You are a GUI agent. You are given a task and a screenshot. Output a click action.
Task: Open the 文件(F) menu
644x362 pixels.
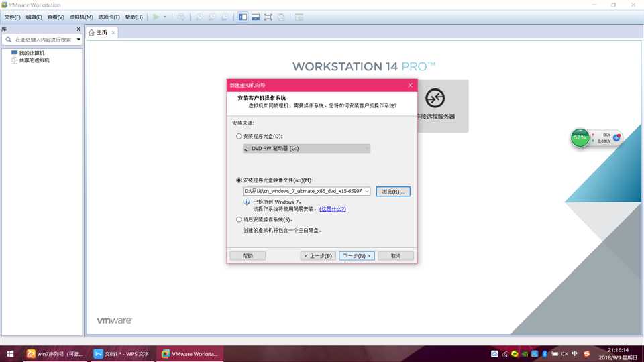pos(12,17)
